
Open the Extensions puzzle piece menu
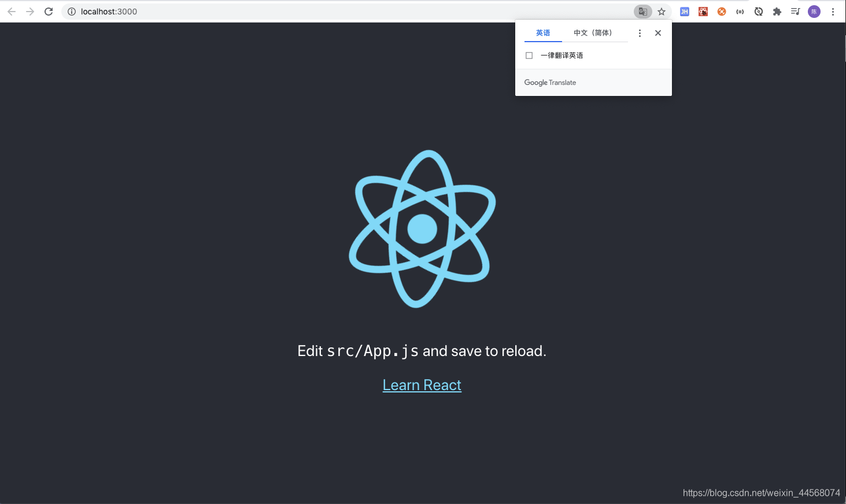[x=777, y=12]
